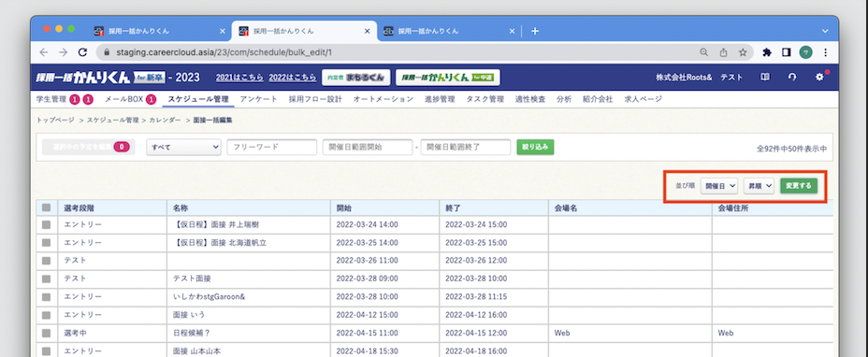This screenshot has height=357, width=868.
Task: Click the browser back arrow
Action: pyautogui.click(x=44, y=52)
